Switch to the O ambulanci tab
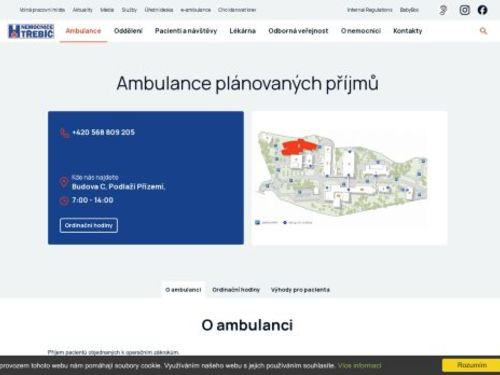 (x=183, y=290)
